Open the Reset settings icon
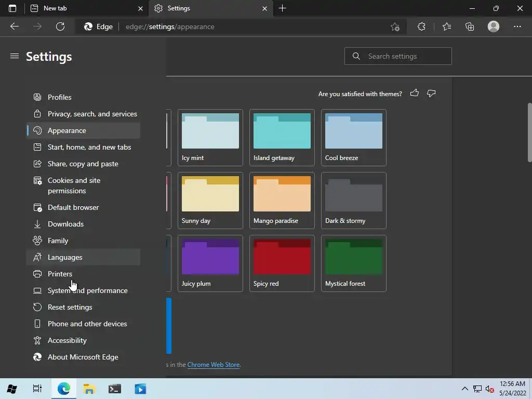This screenshot has height=399, width=532. click(37, 307)
